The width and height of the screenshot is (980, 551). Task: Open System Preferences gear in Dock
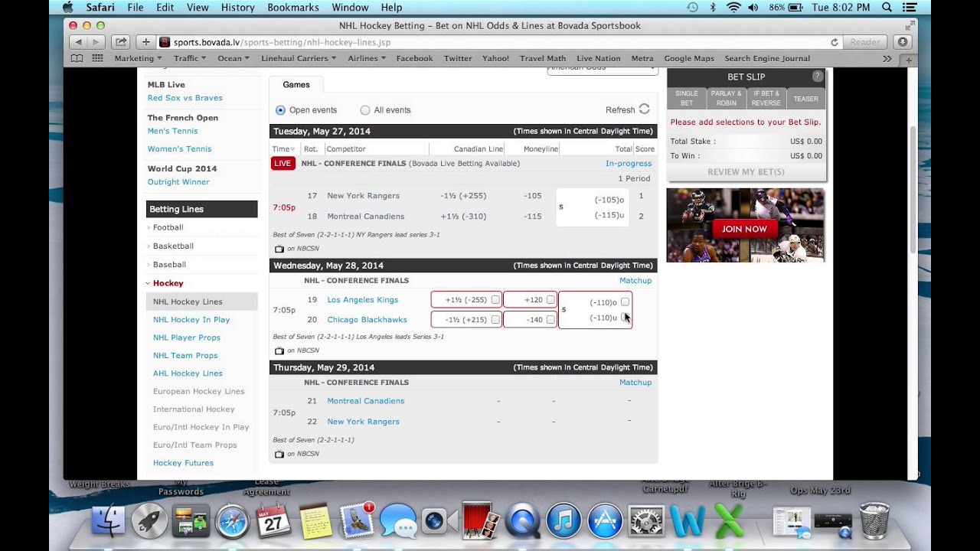(x=646, y=522)
